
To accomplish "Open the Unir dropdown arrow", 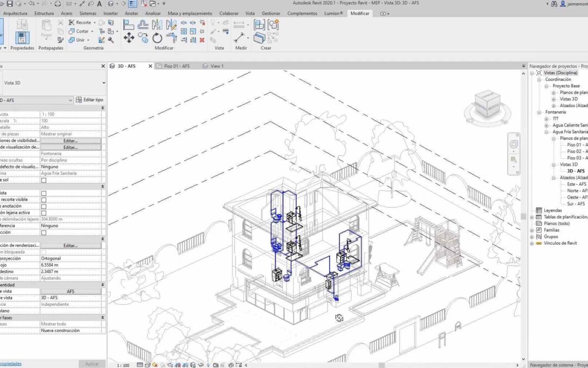I will click(x=88, y=40).
